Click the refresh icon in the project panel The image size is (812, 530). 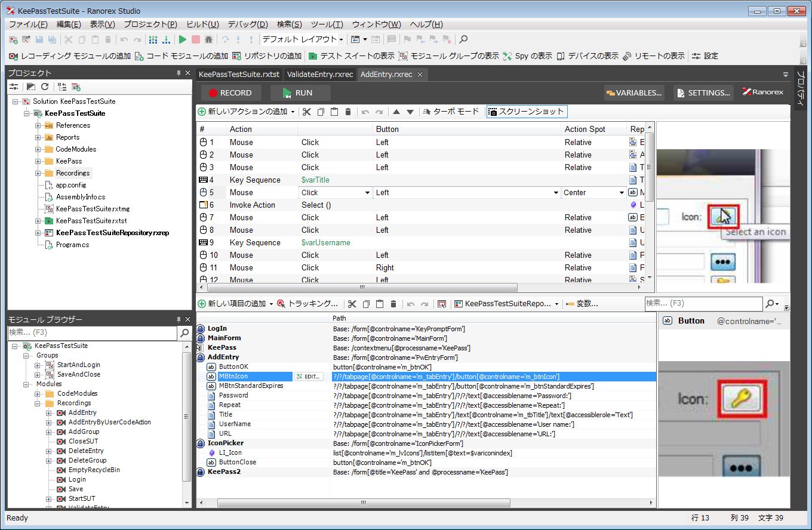[x=45, y=87]
